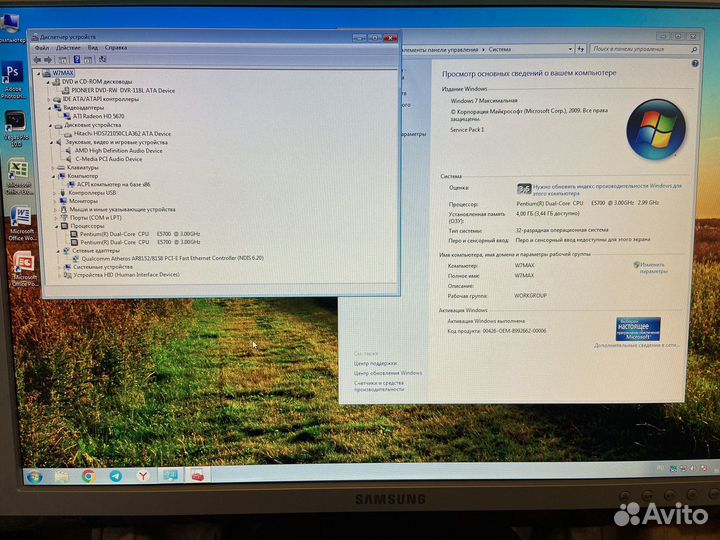Click the Компьютер category label
720x540 pixels.
(83, 176)
